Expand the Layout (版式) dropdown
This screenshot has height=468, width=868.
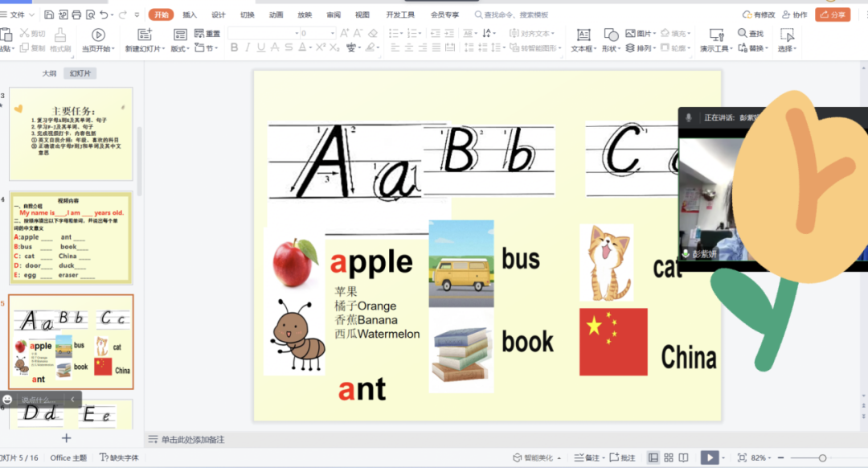pos(180,48)
